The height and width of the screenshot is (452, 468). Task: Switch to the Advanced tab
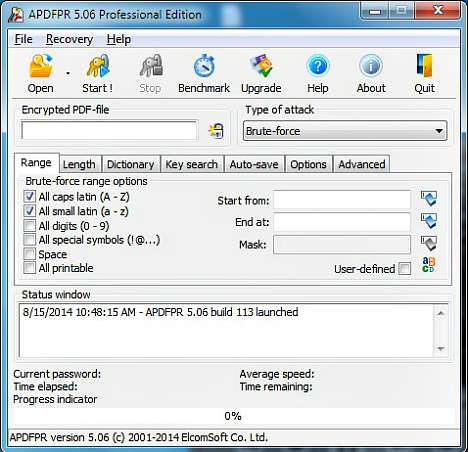pos(362,164)
